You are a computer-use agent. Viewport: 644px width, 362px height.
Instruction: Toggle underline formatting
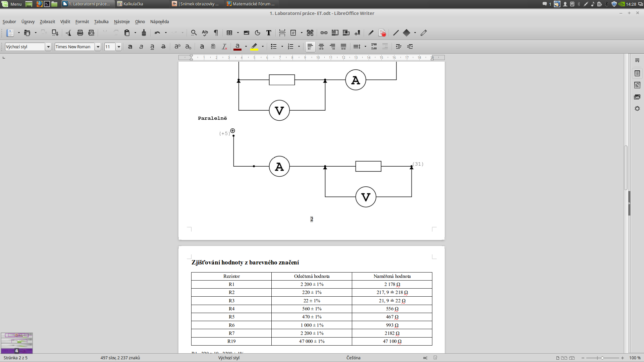pyautogui.click(x=152, y=47)
